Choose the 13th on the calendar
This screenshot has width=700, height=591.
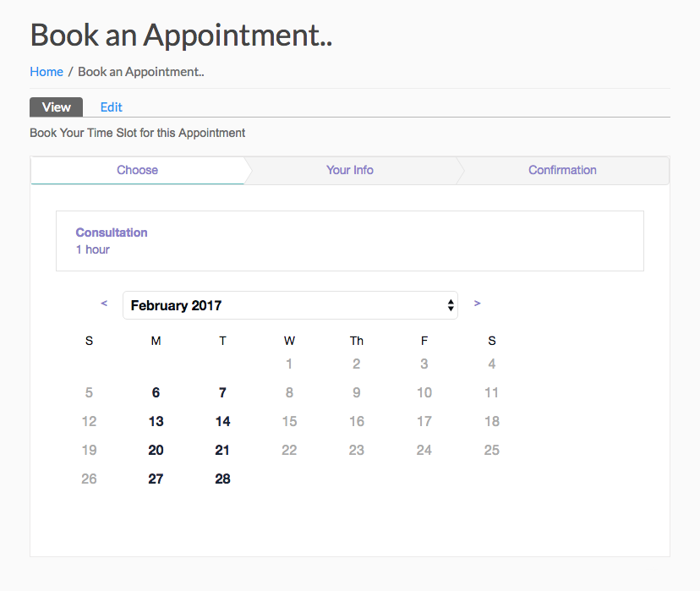156,421
